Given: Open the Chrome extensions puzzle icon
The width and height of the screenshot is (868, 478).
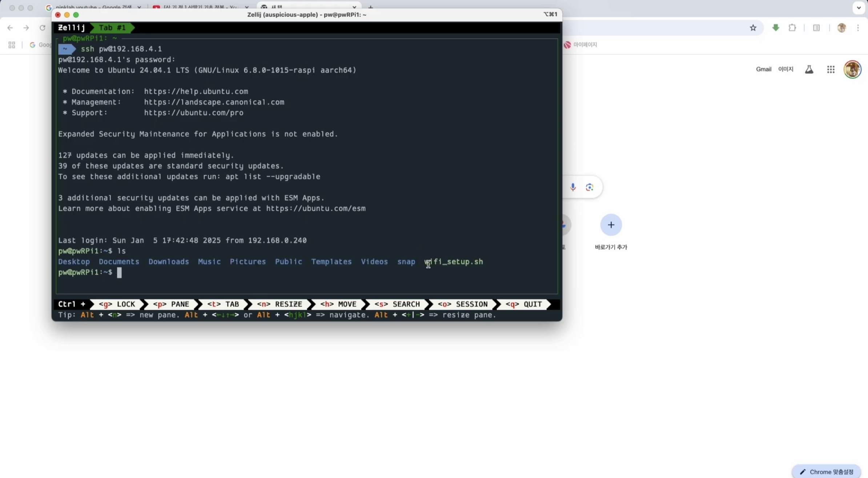Looking at the screenshot, I should point(792,28).
